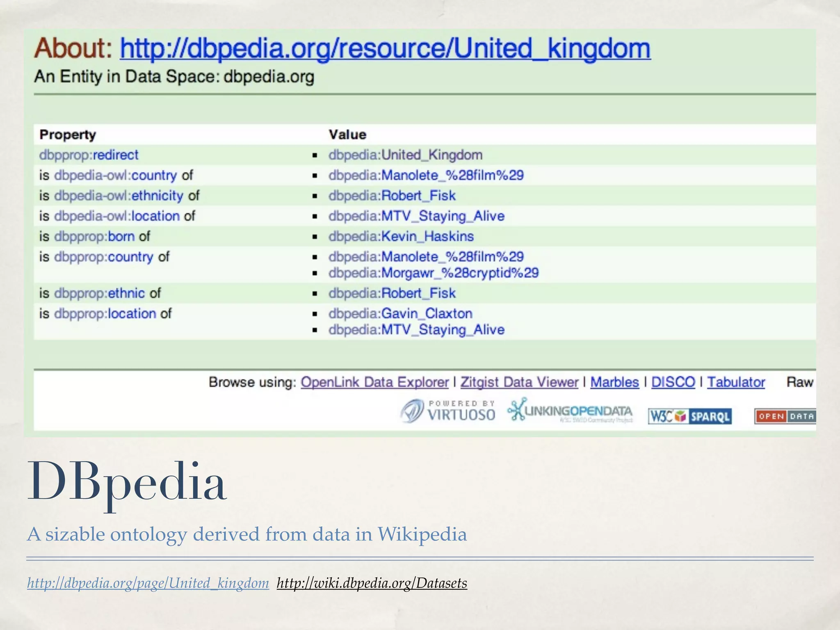Click the Open Data badge
This screenshot has width=840, height=630.
coord(785,416)
